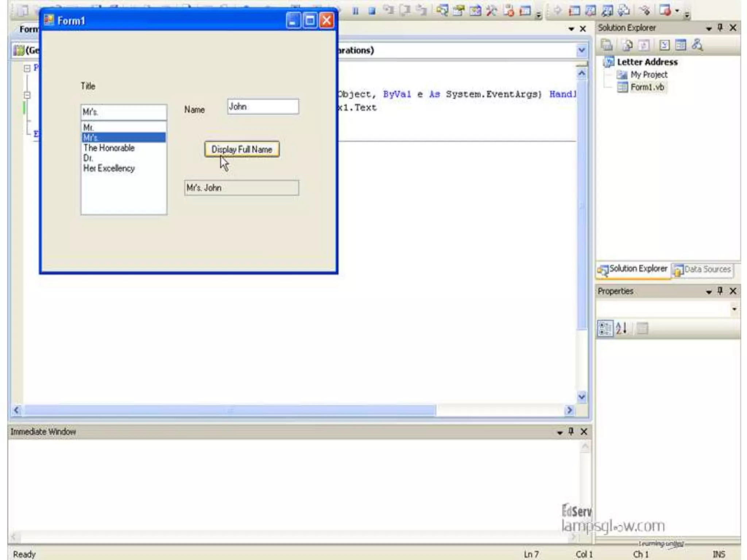Click the Step Out debug icon
Viewport: 747px width, 560px height.
click(421, 11)
